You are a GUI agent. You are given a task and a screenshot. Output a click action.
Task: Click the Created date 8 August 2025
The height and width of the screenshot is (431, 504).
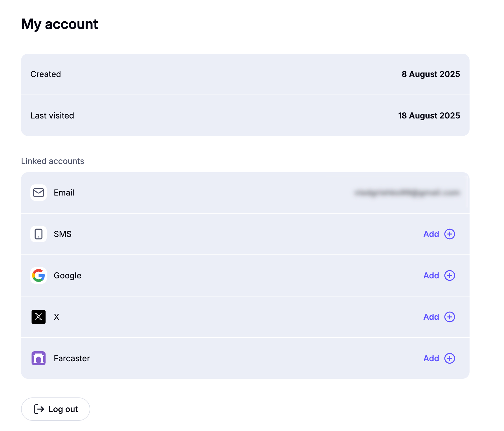[430, 74]
